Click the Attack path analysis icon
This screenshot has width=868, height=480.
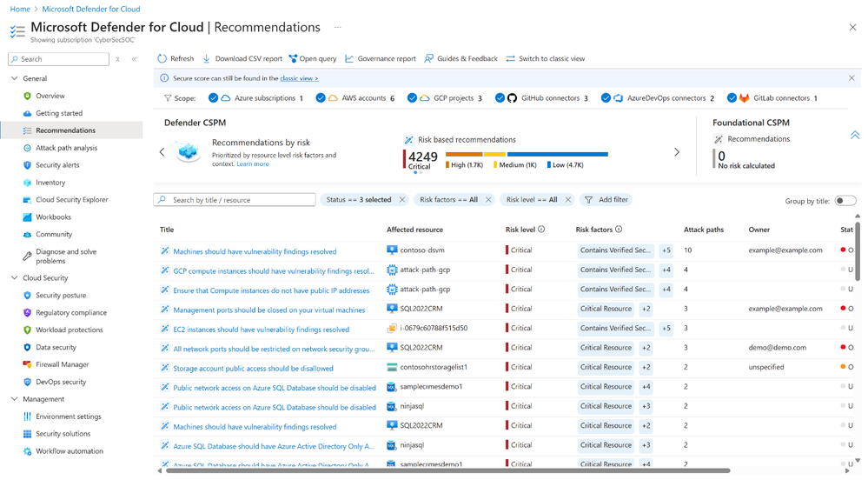[x=27, y=148]
